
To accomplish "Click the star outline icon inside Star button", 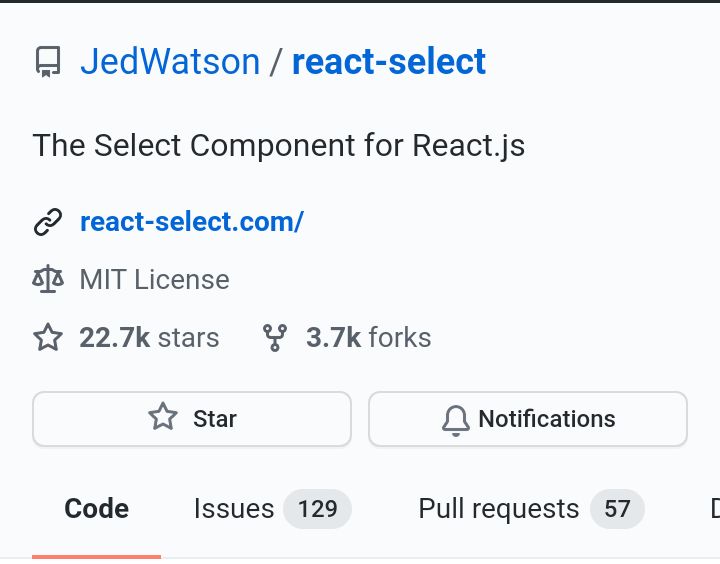I will (163, 417).
